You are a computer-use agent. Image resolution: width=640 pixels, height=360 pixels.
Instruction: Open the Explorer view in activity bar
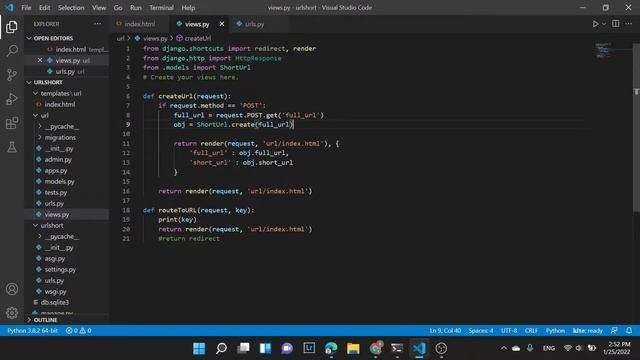12,27
